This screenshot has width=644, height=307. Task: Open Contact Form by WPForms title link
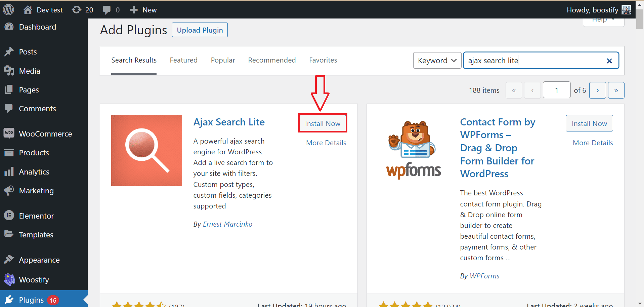(498, 148)
